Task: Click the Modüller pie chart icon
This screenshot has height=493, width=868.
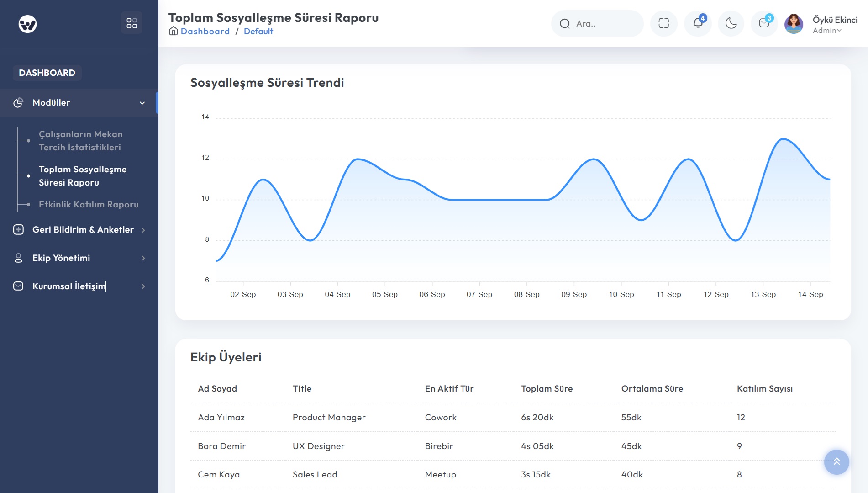Action: point(18,103)
